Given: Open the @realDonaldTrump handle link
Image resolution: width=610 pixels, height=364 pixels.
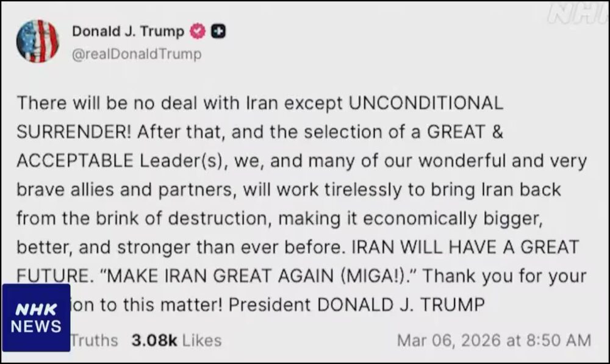Looking at the screenshot, I should coord(137,54).
